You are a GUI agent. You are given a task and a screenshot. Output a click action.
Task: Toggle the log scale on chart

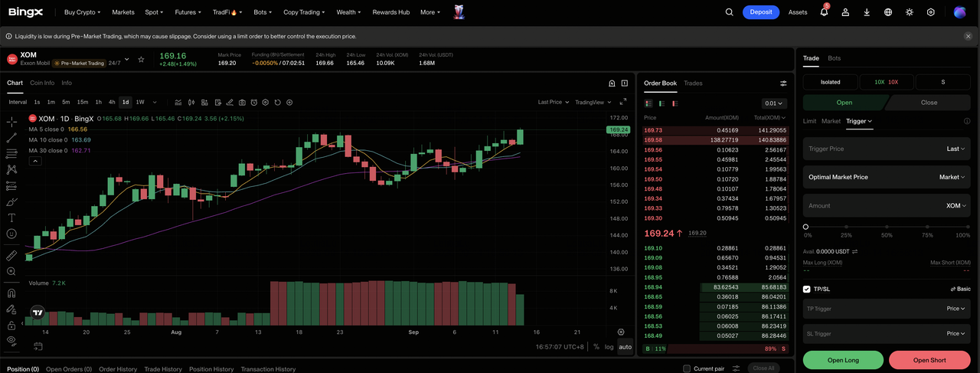pyautogui.click(x=609, y=347)
